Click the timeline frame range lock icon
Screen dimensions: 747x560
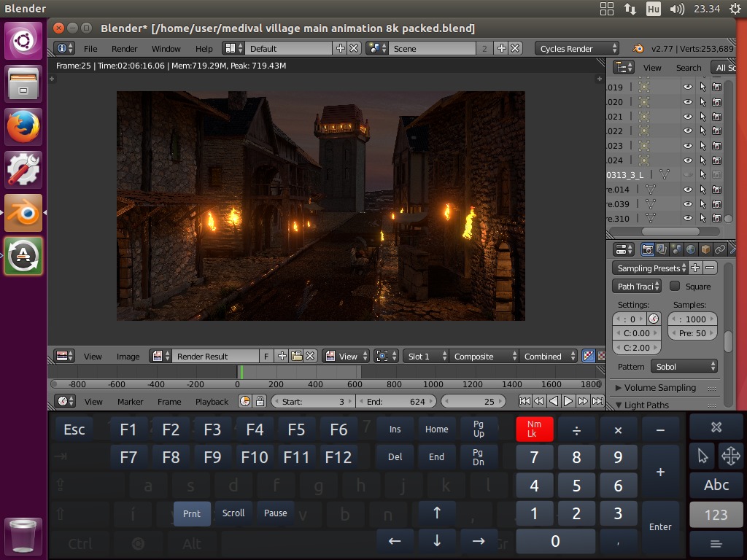click(x=259, y=402)
